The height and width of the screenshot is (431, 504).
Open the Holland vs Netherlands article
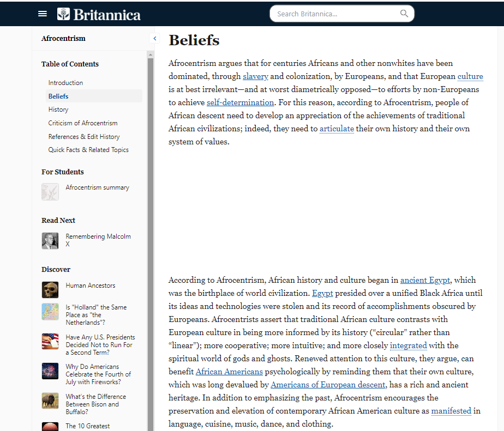point(96,315)
